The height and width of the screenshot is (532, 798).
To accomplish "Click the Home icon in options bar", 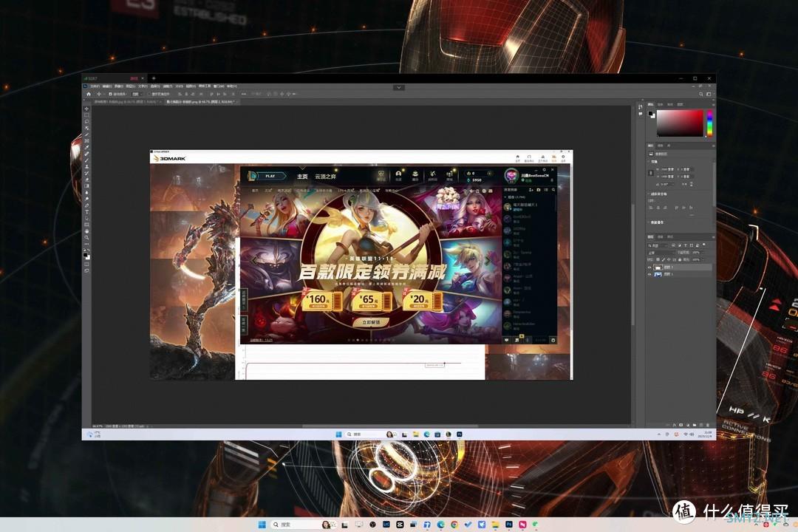I will point(89,94).
